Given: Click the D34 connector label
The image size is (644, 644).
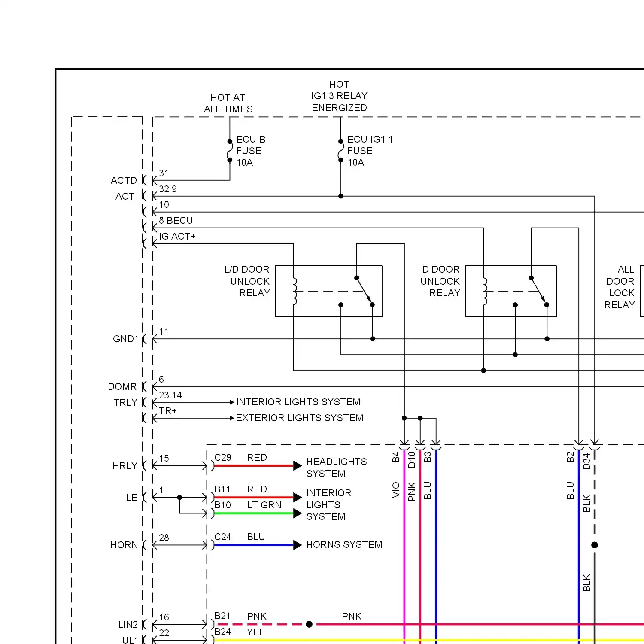Looking at the screenshot, I should [586, 461].
